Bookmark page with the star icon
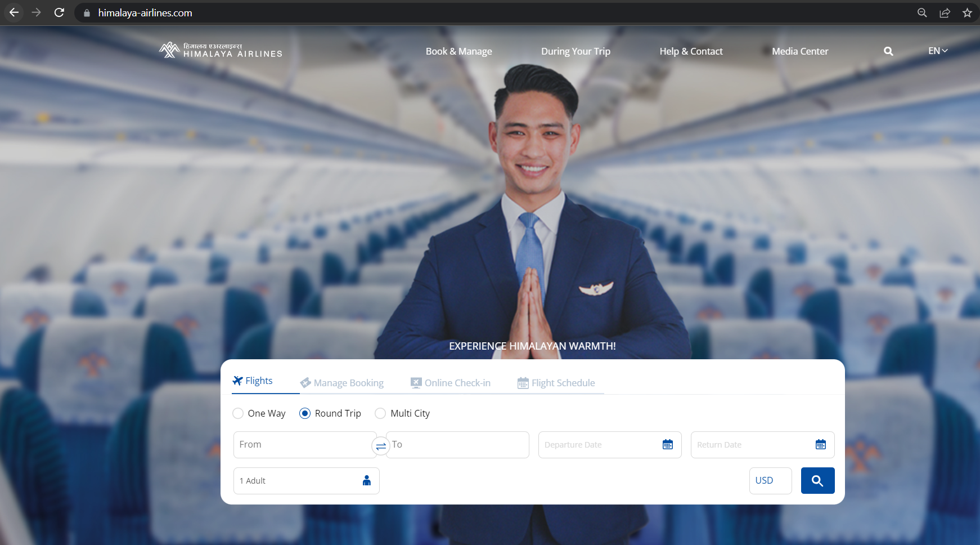 967,12
